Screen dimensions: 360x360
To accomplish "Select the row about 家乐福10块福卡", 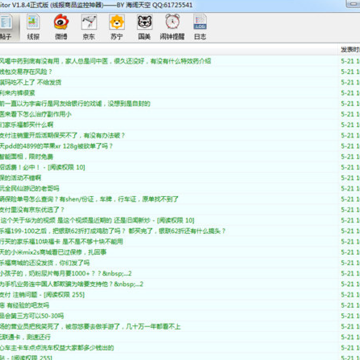I will coord(180,242).
